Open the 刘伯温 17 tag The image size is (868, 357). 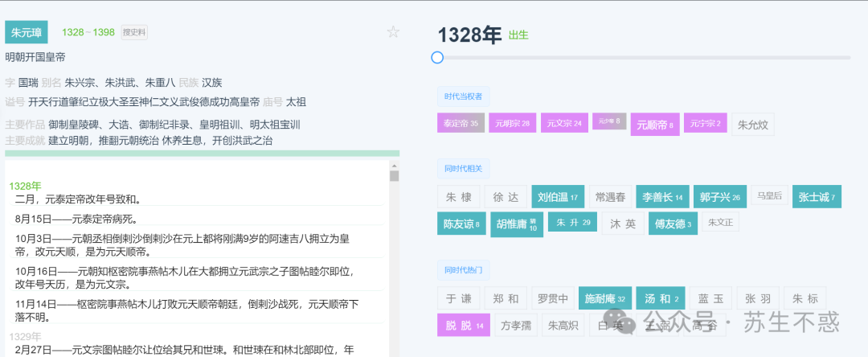pos(558,196)
